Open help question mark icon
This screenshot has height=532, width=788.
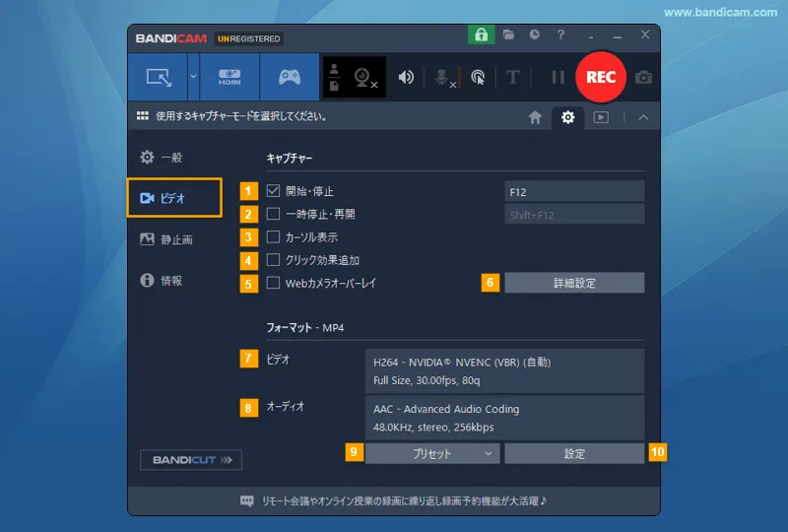tap(560, 34)
